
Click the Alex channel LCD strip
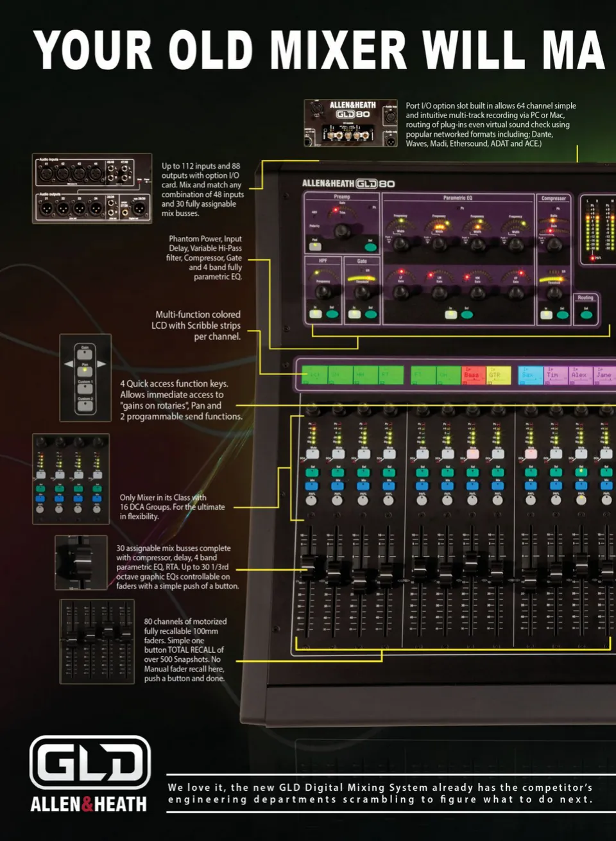(x=579, y=375)
